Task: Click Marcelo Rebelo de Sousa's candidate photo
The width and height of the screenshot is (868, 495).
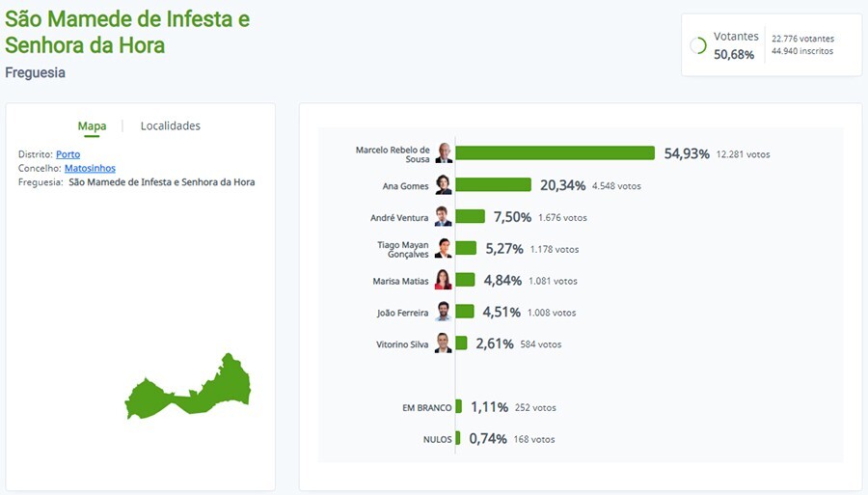Action: pos(444,153)
